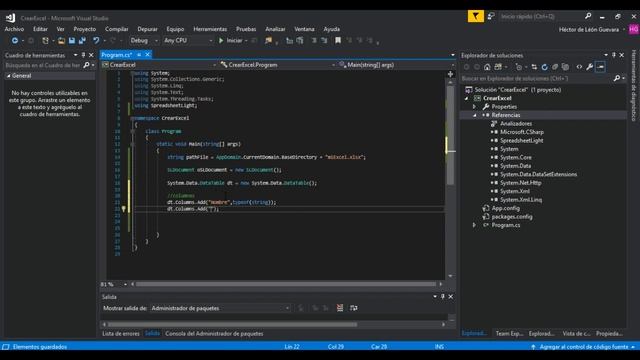Click the Undo toolbar icon
Image resolution: width=640 pixels, height=360 pixels.
tap(96, 40)
